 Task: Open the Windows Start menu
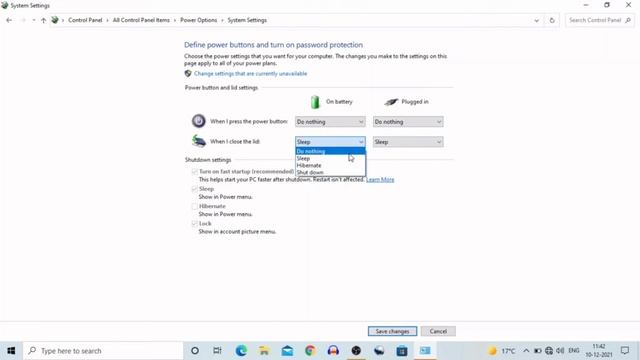(x=11, y=351)
